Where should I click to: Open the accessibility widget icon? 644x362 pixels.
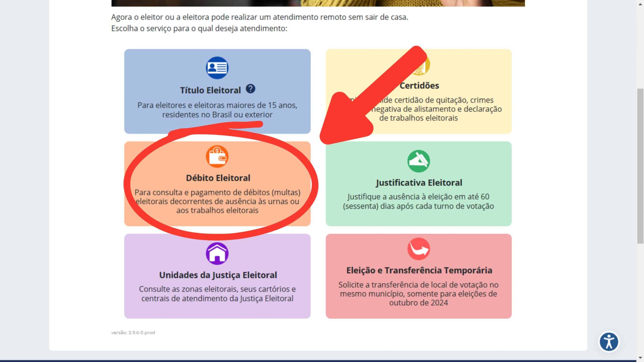tap(609, 342)
